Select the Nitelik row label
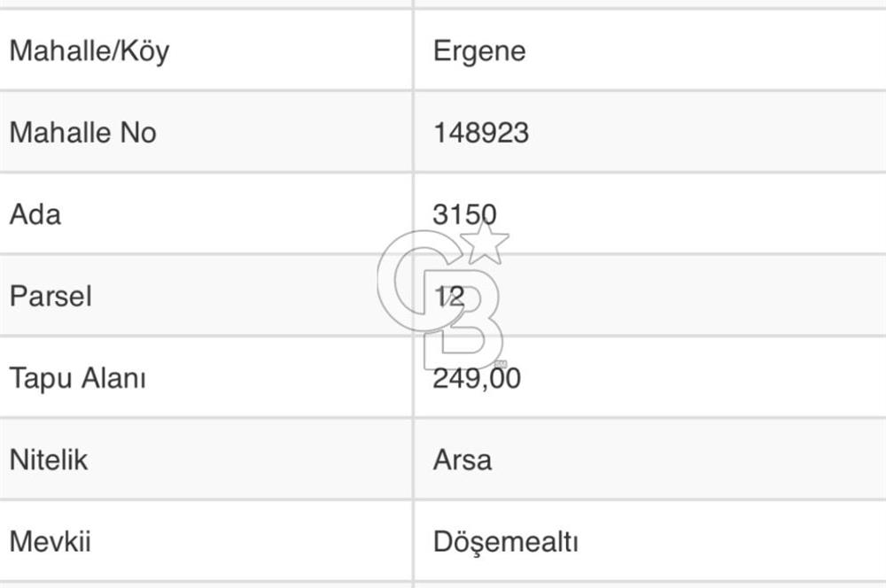886x588 pixels. tap(49, 460)
